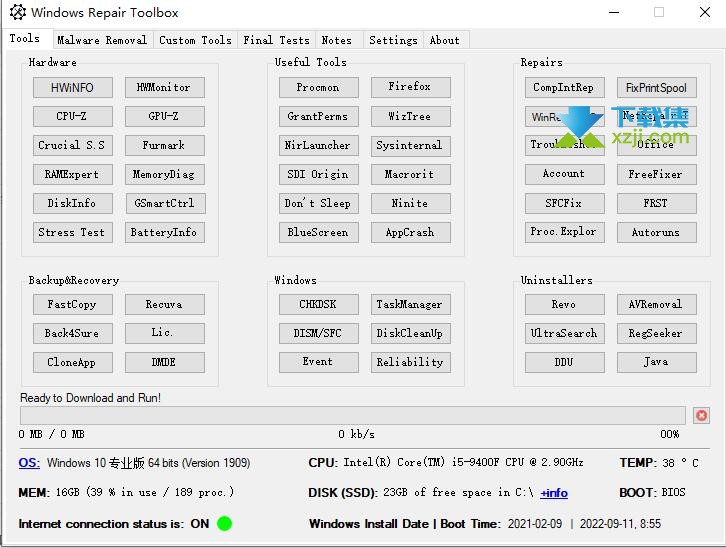Open Java uninstaller button
The width and height of the screenshot is (726, 548).
[657, 362]
